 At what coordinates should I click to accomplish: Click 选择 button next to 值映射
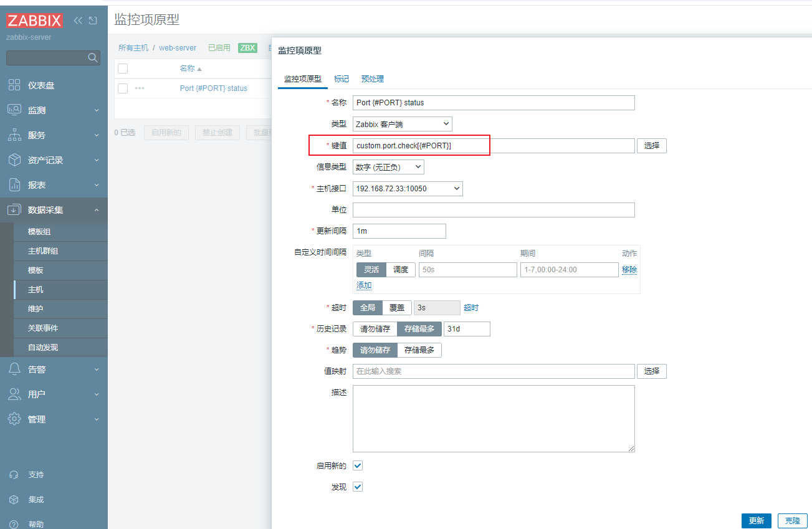(x=652, y=371)
